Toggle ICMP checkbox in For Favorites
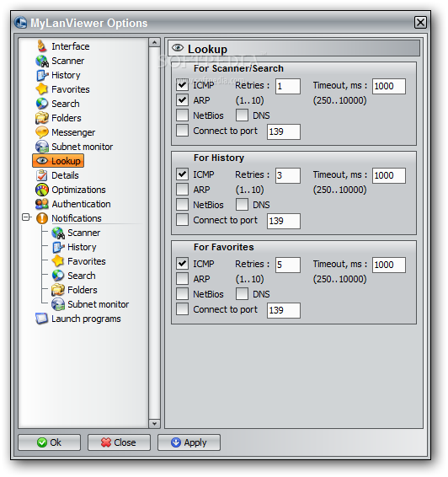 click(183, 264)
